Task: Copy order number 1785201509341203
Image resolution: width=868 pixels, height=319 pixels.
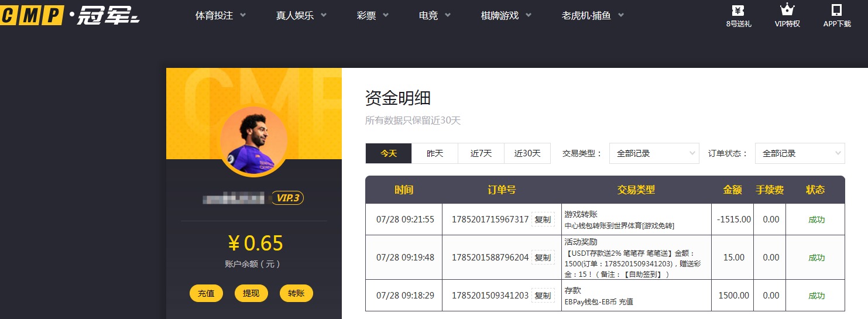Action: pos(543,296)
